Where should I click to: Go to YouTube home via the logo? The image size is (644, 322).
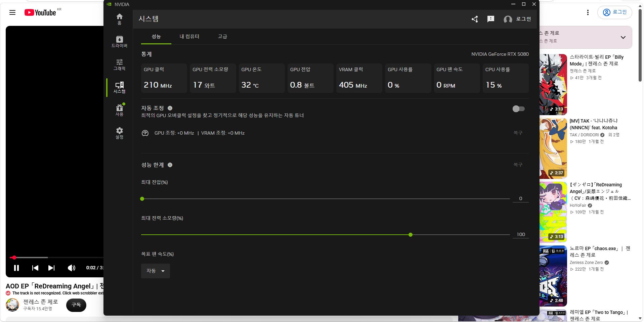tap(40, 12)
